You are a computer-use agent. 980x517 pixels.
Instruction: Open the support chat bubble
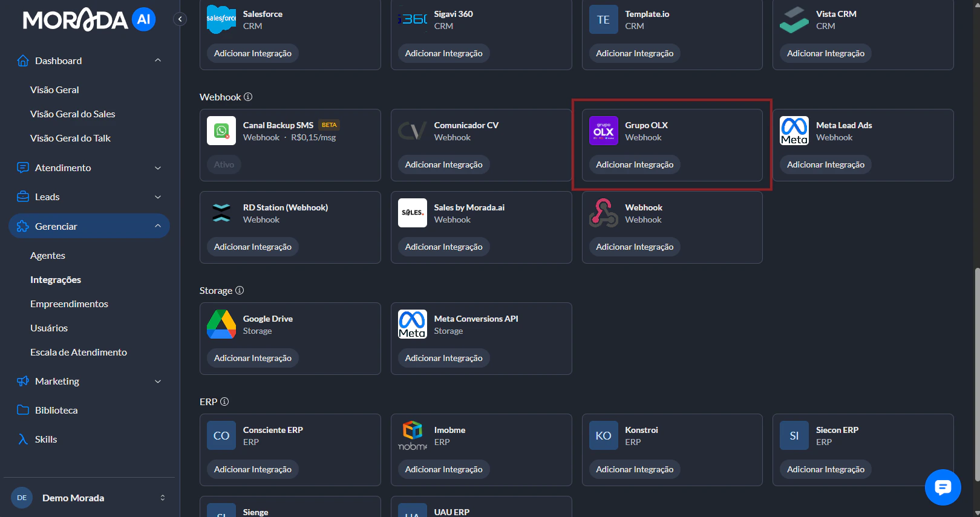pyautogui.click(x=942, y=487)
